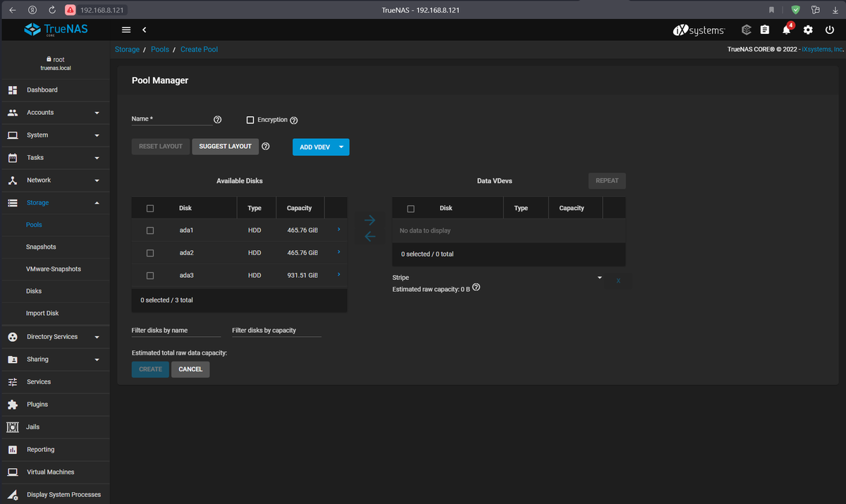Check the ada1 disk checkbox
This screenshot has width=846, height=504.
coord(149,231)
